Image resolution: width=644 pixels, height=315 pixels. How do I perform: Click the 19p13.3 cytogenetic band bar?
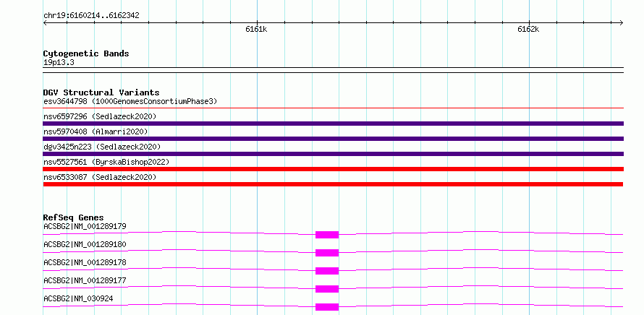click(333, 70)
